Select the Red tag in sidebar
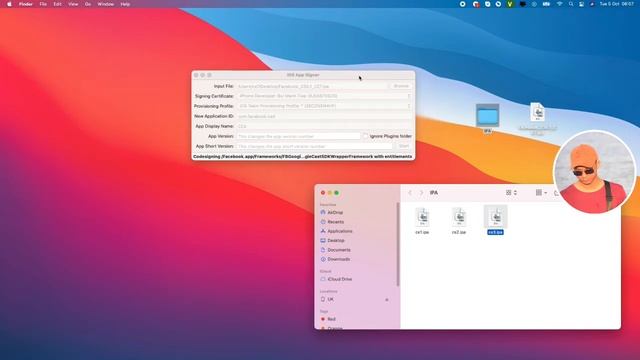The height and width of the screenshot is (360, 640). [x=331, y=319]
